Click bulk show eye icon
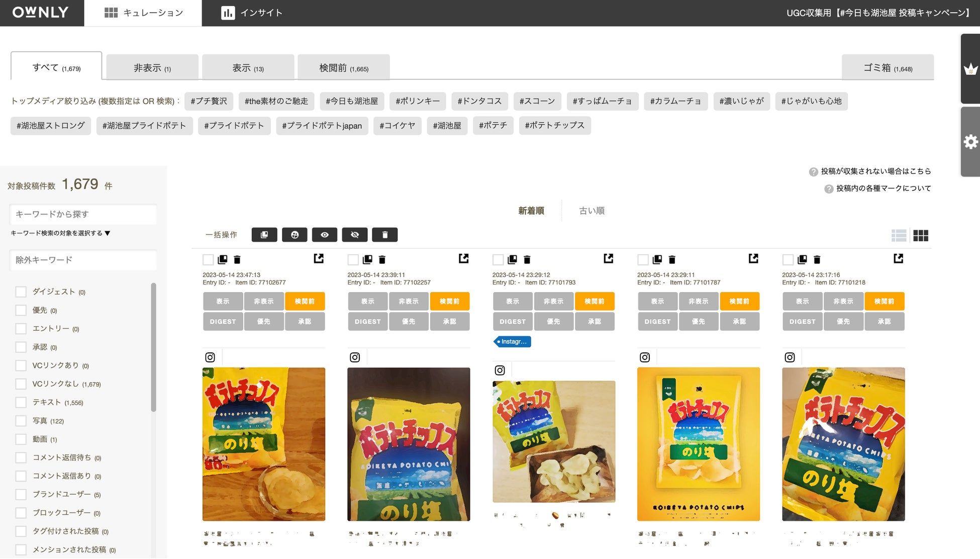This screenshot has width=980, height=559. 325,235
